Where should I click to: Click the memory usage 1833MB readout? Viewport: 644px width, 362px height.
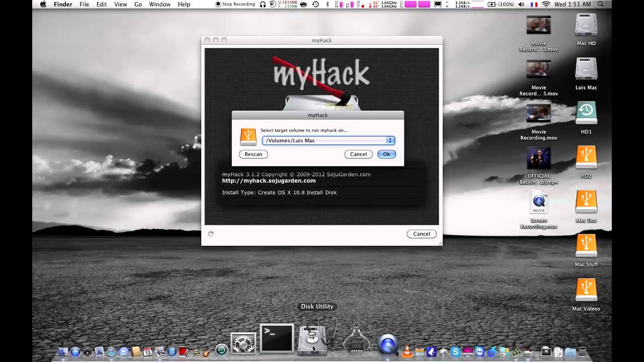pyautogui.click(x=288, y=4)
